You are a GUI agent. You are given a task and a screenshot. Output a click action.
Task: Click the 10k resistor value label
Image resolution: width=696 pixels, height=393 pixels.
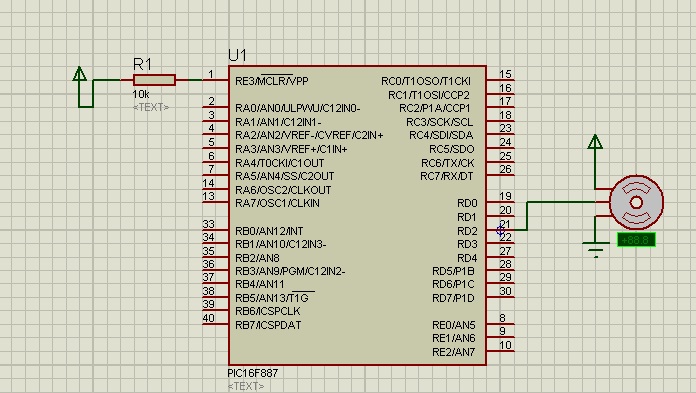(141, 94)
